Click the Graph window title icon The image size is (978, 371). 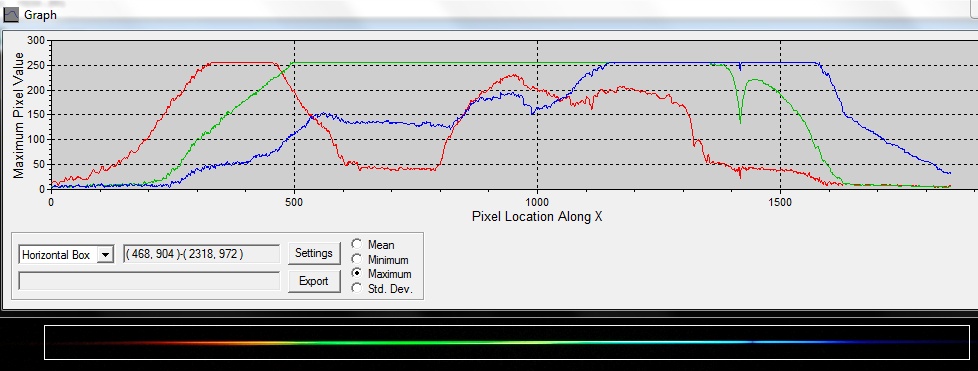pos(11,15)
